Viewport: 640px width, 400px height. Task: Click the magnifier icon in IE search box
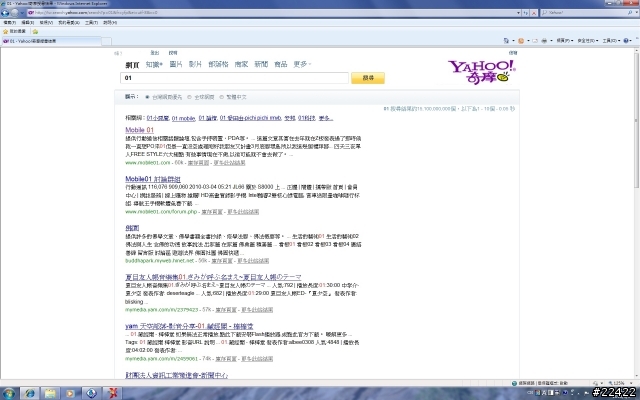[x=630, y=13]
